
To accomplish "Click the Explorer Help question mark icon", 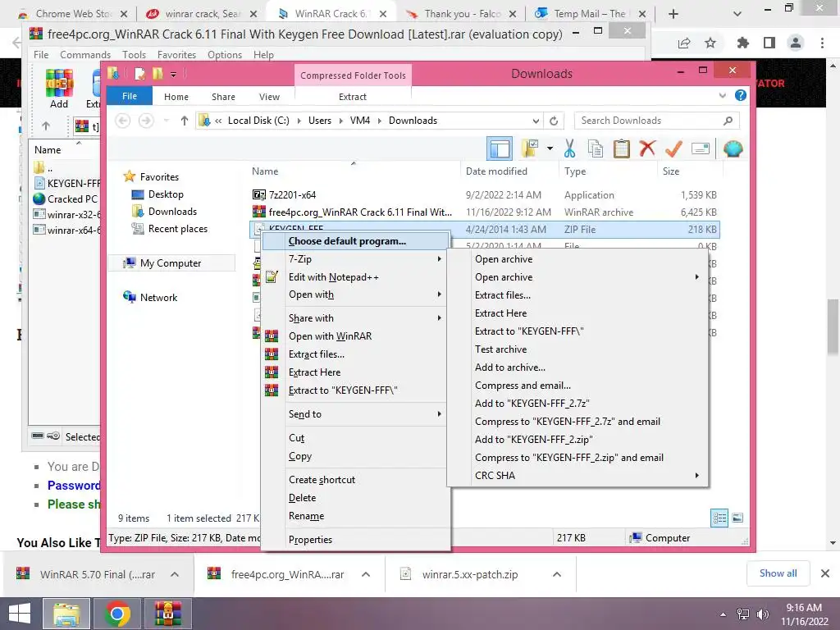I will (x=741, y=95).
